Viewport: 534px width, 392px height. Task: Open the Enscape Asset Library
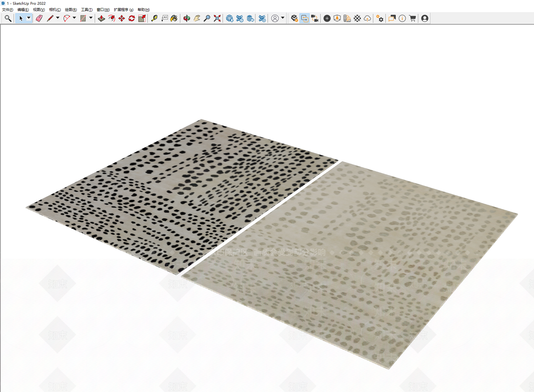337,18
